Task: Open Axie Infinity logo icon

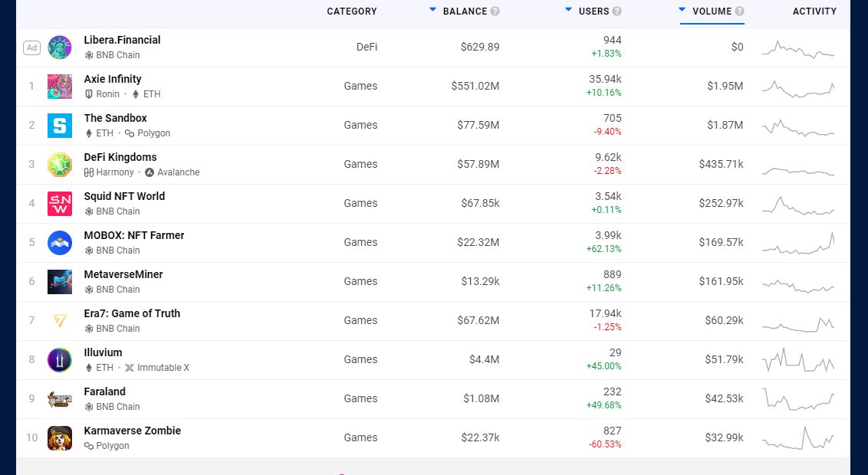Action: (x=60, y=87)
